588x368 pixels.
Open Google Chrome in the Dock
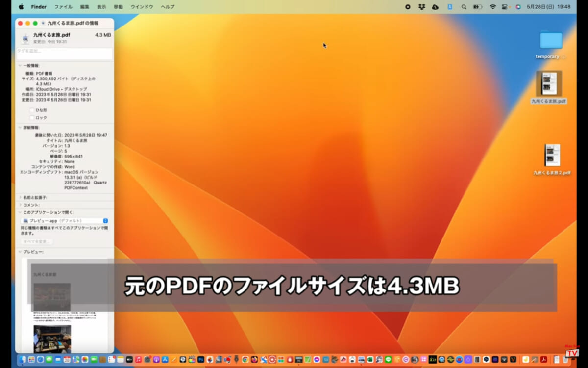coord(245,360)
